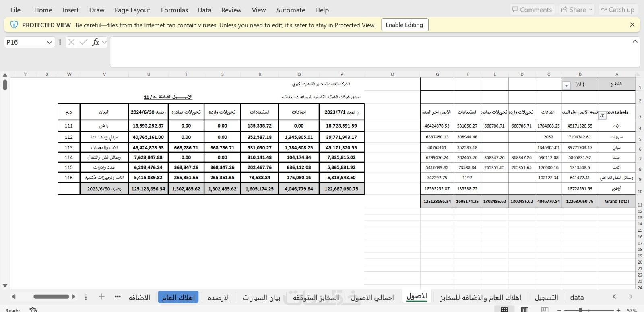Expand the function dropdown beside fx
The width and height of the screenshot is (644, 312).
click(x=104, y=42)
